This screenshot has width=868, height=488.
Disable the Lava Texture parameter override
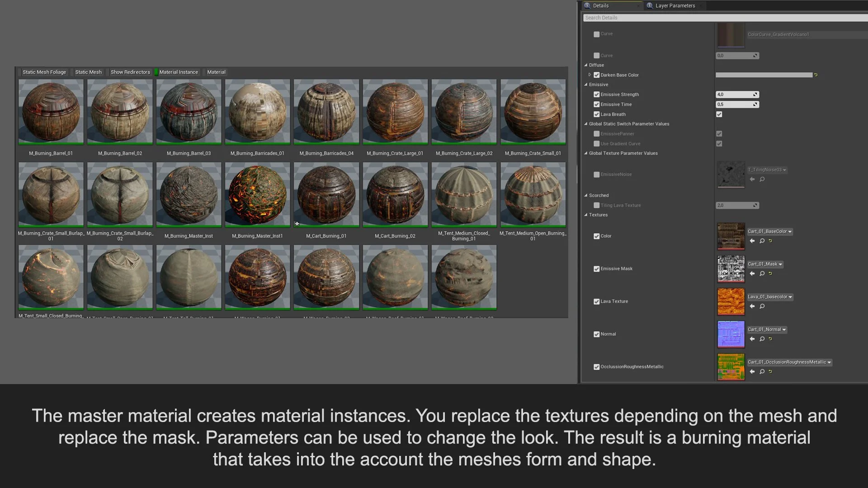pyautogui.click(x=596, y=301)
